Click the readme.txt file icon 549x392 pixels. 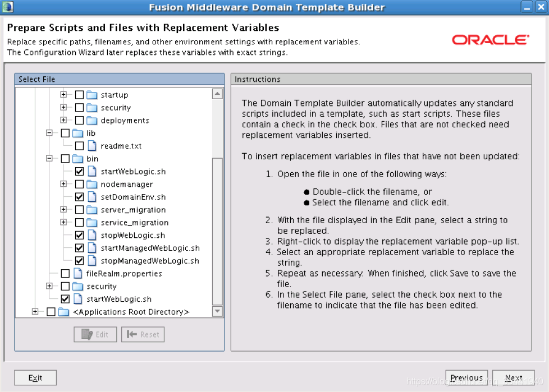pyautogui.click(x=91, y=146)
